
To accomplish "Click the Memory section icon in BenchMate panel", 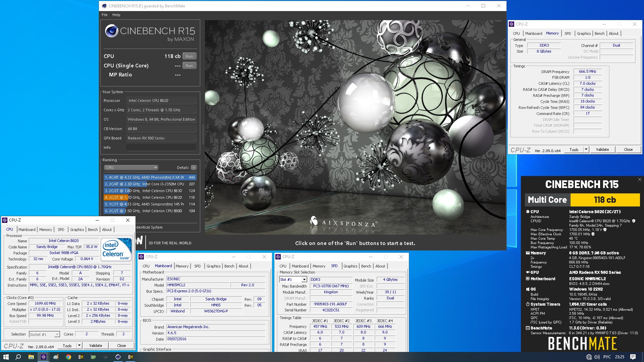I will pyautogui.click(x=528, y=253).
